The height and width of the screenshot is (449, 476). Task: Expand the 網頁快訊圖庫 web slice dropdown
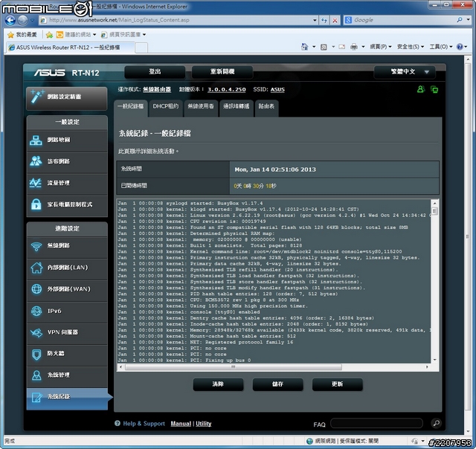[144, 35]
